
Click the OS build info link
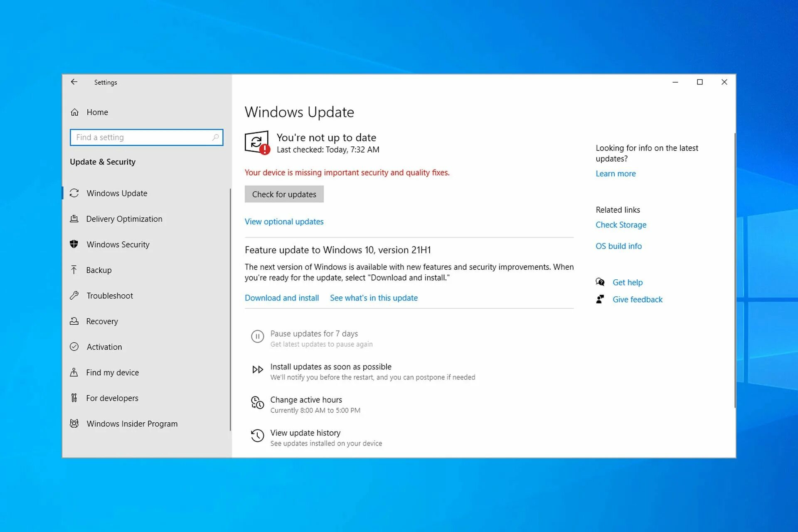click(x=618, y=246)
